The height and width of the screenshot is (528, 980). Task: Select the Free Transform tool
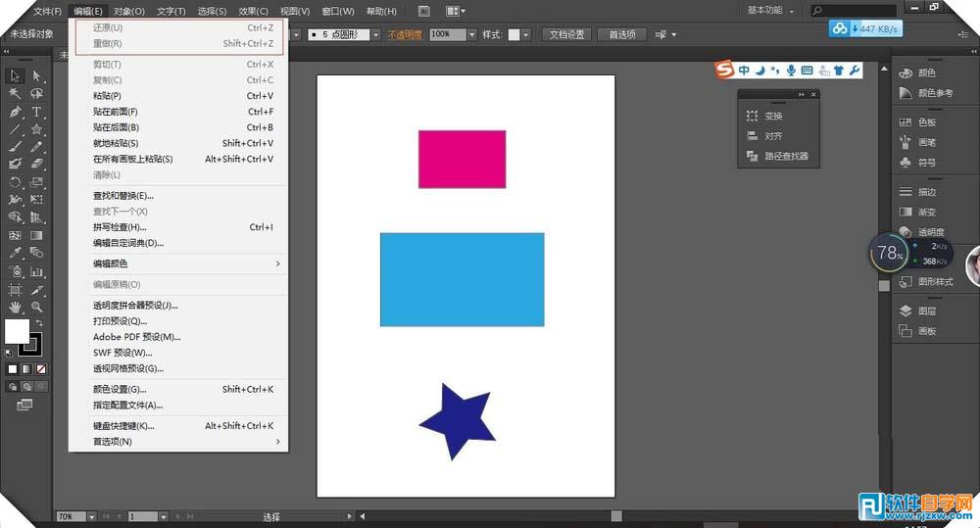click(x=37, y=200)
